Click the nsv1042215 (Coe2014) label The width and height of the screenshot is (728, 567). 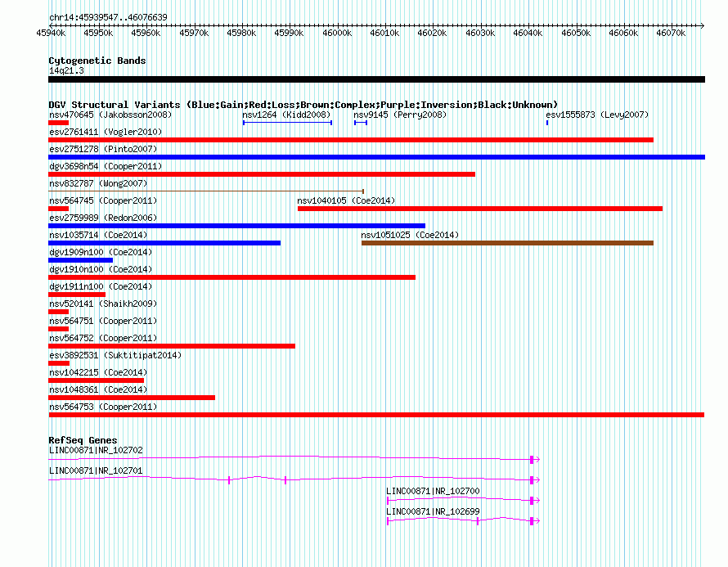click(x=98, y=372)
